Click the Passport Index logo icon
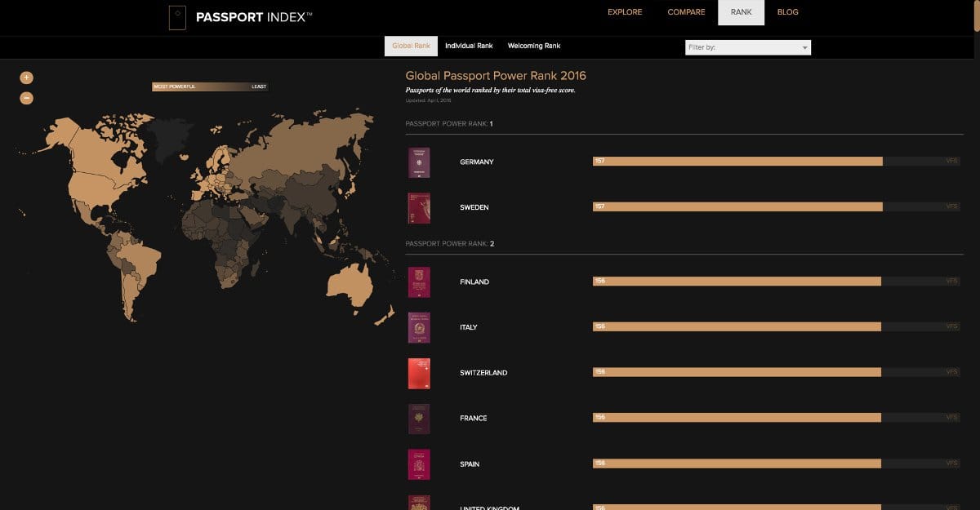The height and width of the screenshot is (510, 980). tap(177, 17)
